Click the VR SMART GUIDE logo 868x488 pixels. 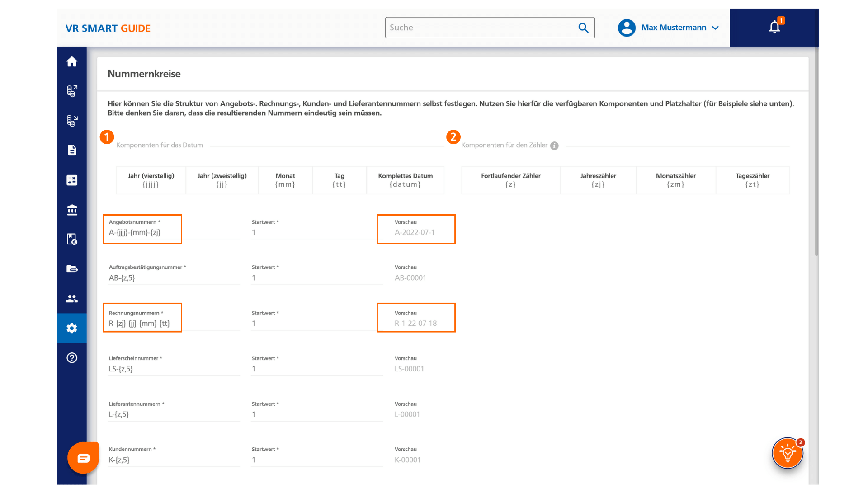pos(108,28)
